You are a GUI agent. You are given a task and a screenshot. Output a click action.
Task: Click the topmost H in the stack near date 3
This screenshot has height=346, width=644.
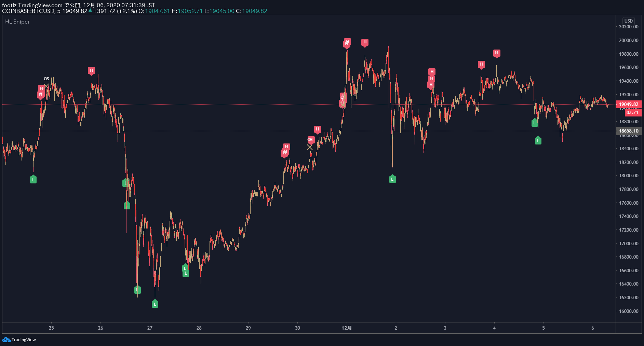click(x=432, y=72)
